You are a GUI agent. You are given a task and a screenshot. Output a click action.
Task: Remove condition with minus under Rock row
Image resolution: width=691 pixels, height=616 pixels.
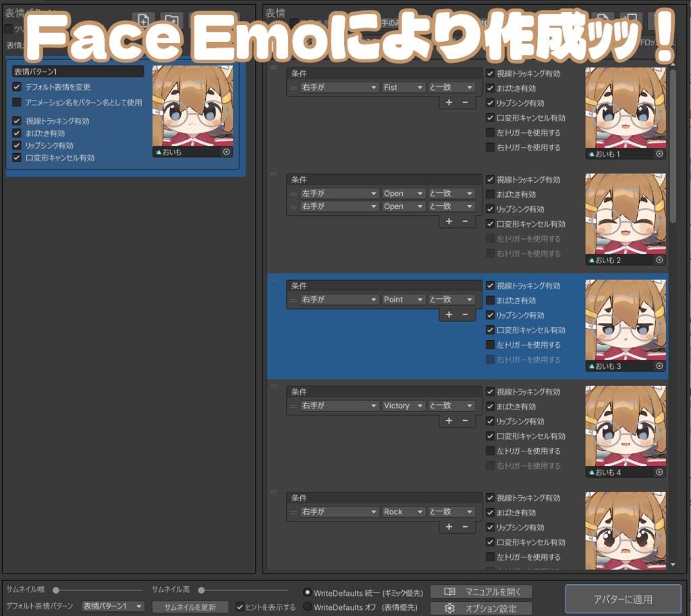(x=465, y=526)
